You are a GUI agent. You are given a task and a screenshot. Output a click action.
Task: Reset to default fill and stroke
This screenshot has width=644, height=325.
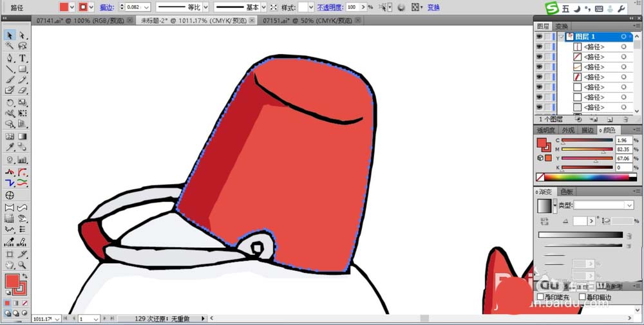coord(8,293)
